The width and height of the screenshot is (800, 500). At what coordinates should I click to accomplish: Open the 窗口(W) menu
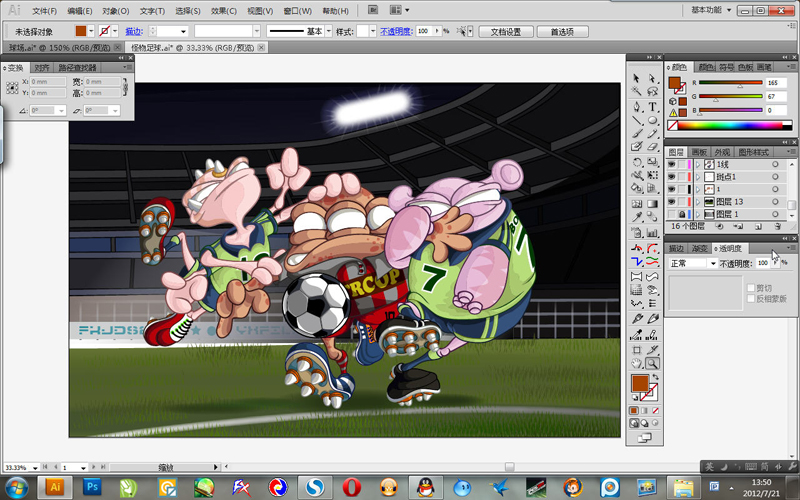pyautogui.click(x=297, y=11)
